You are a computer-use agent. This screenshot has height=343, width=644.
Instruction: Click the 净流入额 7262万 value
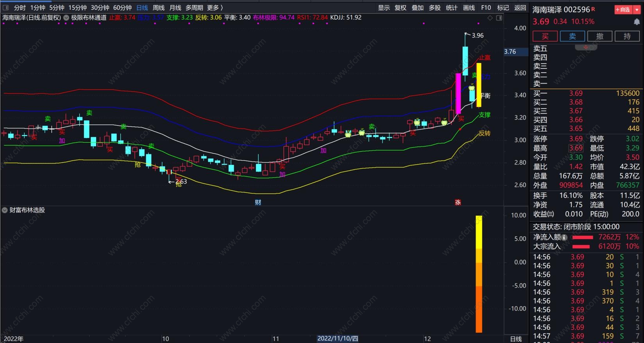609,237
